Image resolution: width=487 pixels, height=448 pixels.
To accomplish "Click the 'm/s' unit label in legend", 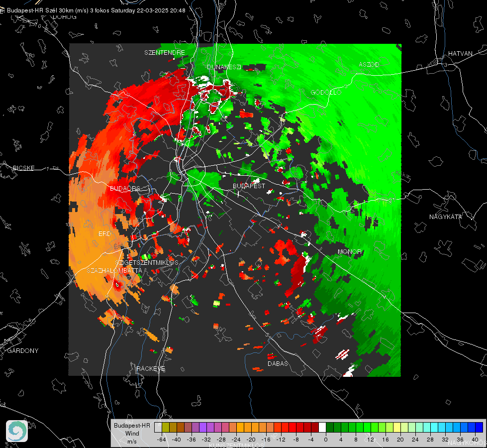I will [x=132, y=441].
